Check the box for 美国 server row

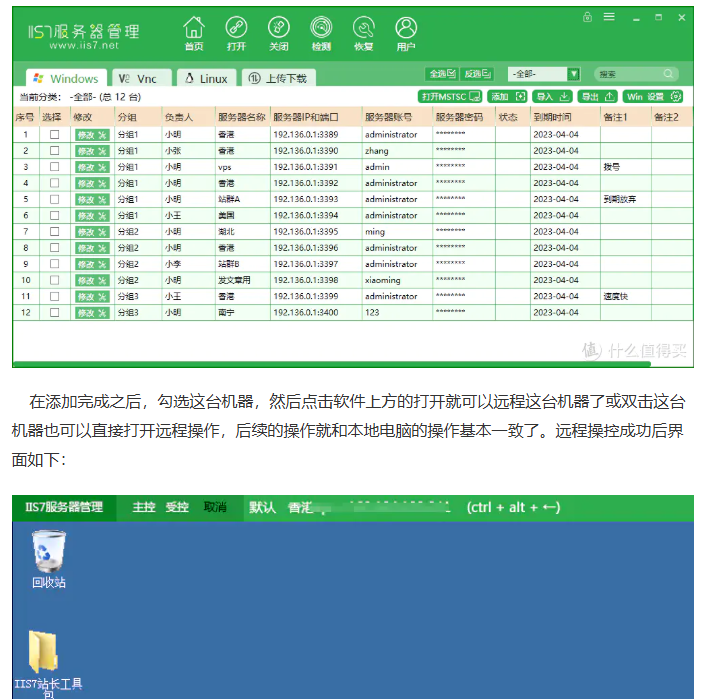tap(54, 215)
